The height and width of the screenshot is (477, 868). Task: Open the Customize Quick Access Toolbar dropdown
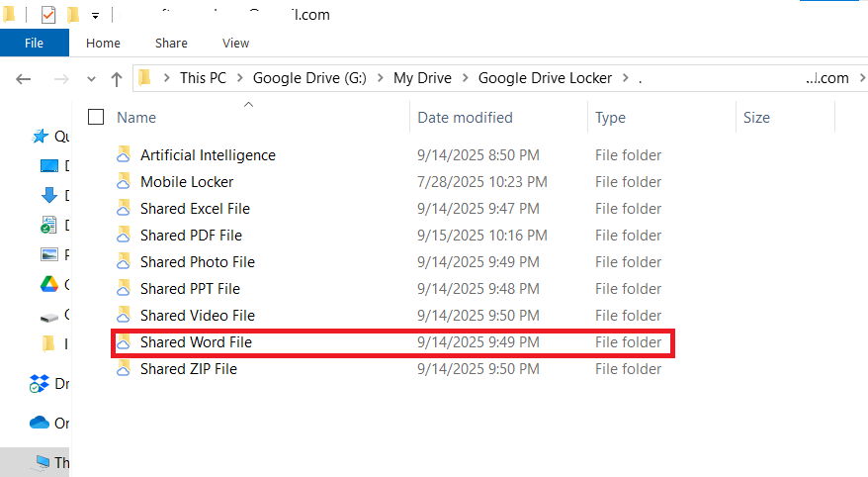pos(95,16)
